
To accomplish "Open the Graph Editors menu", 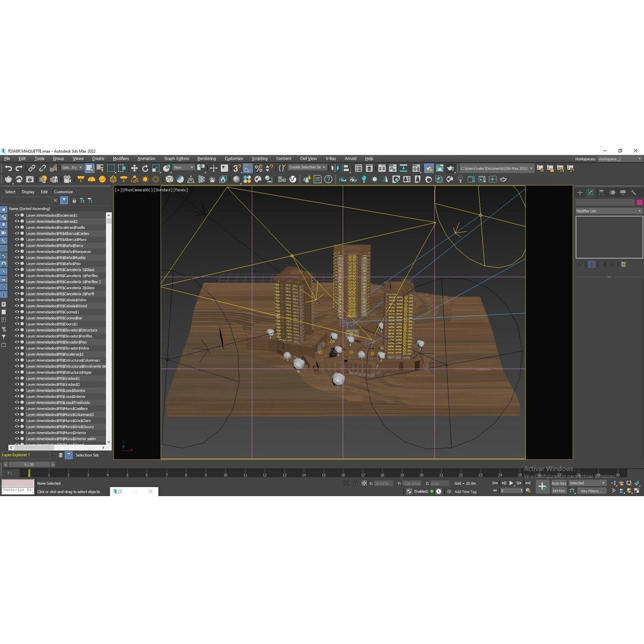I will tap(177, 159).
